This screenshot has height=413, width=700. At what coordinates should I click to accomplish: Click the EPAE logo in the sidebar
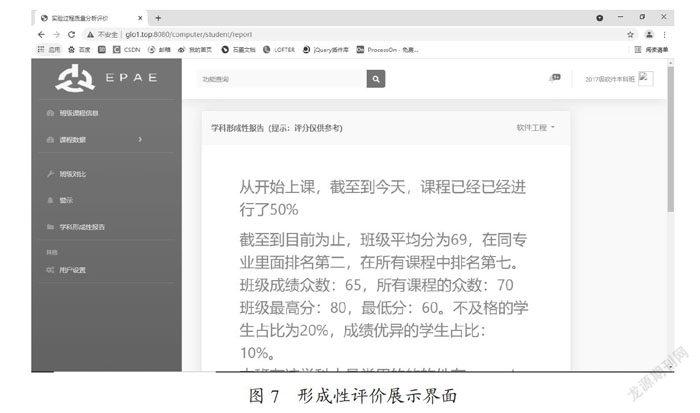click(x=106, y=78)
